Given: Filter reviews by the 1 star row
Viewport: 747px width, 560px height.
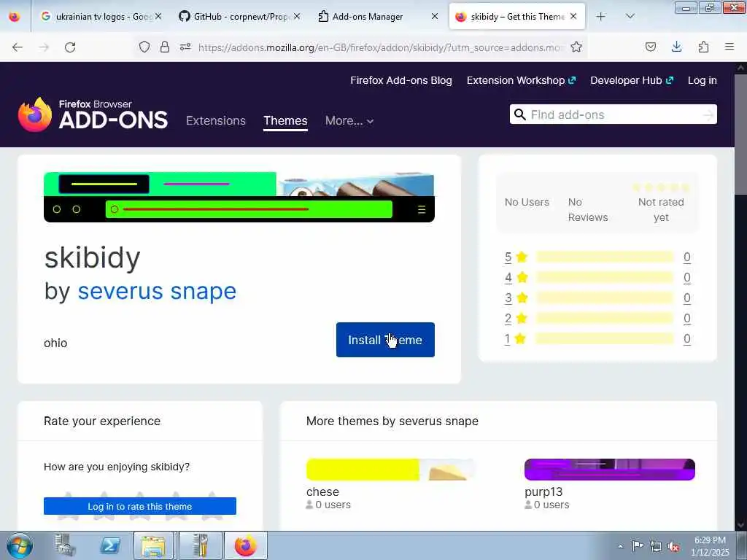Looking at the screenshot, I should 597,339.
